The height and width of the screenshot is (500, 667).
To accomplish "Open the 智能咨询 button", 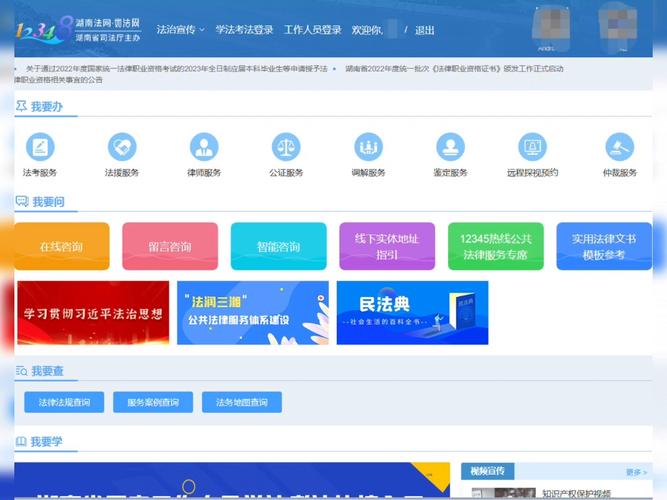I will 278,246.
